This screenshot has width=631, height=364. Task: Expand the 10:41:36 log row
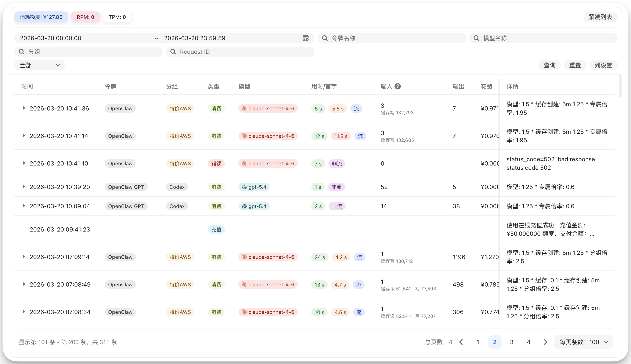click(x=24, y=108)
